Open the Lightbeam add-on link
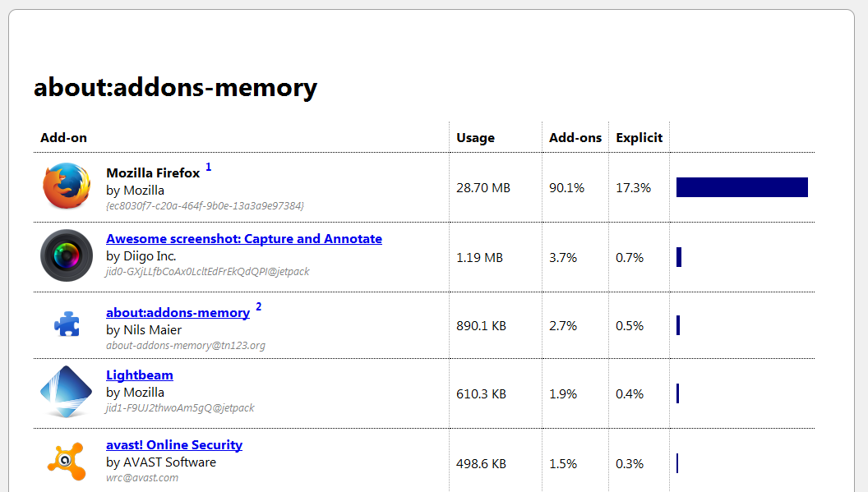 click(x=140, y=375)
